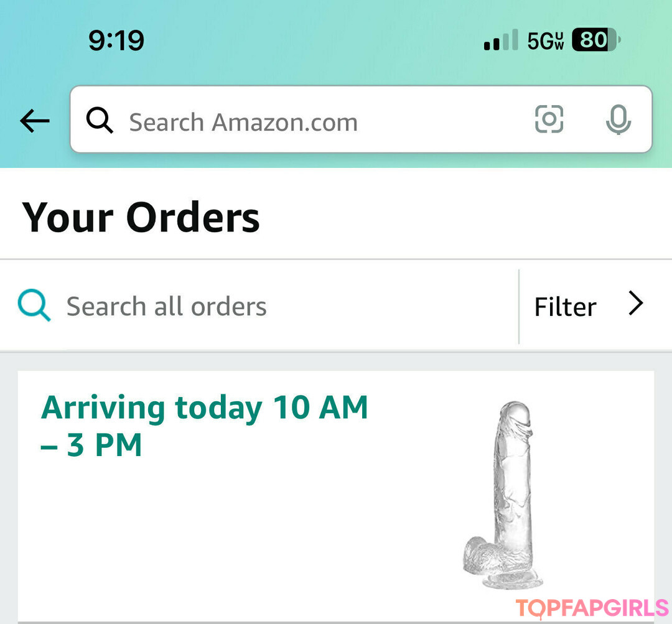Open the camera lens scan search
This screenshot has height=624, width=672.
[549, 119]
